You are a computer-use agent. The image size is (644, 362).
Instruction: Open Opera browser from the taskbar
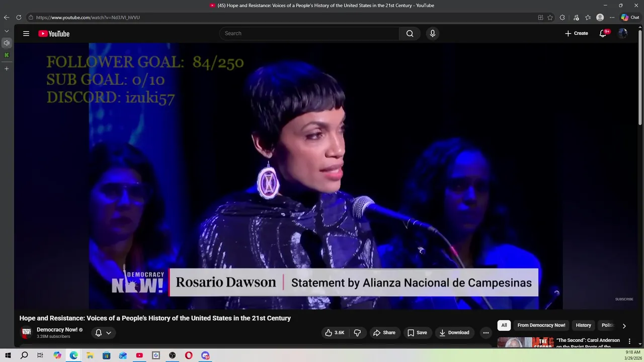pyautogui.click(x=189, y=355)
